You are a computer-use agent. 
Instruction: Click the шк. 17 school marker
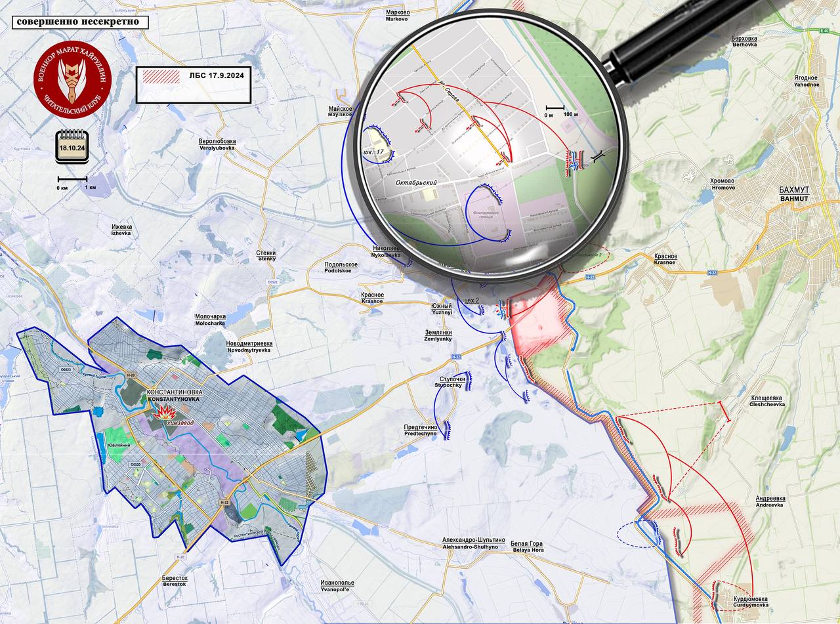point(377,152)
